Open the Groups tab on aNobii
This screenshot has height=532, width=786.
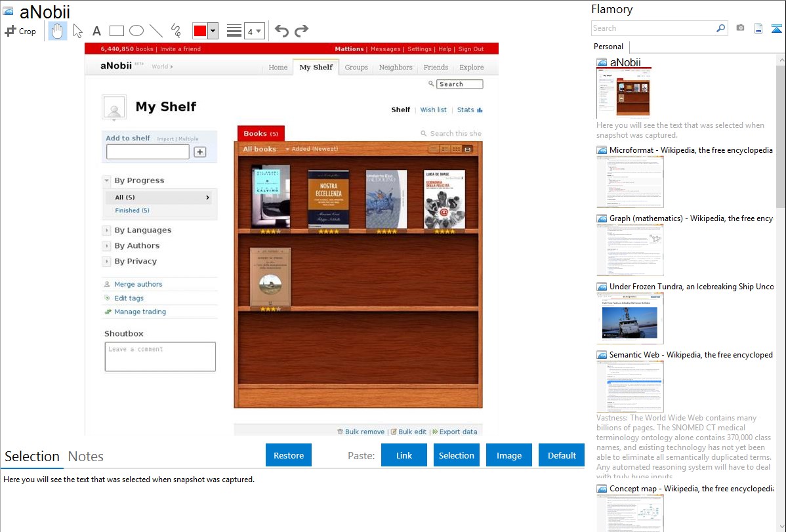tap(356, 67)
